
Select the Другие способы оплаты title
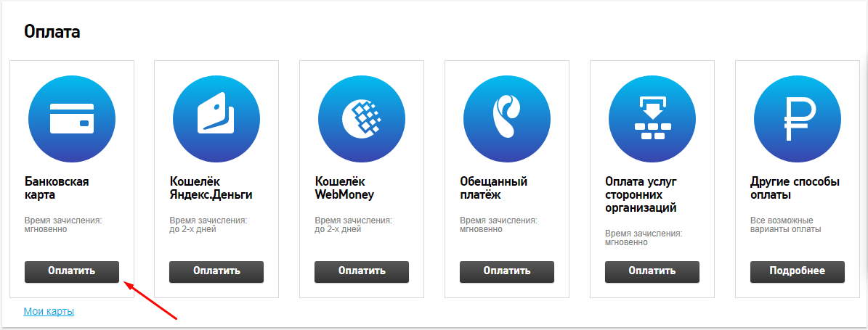click(795, 189)
